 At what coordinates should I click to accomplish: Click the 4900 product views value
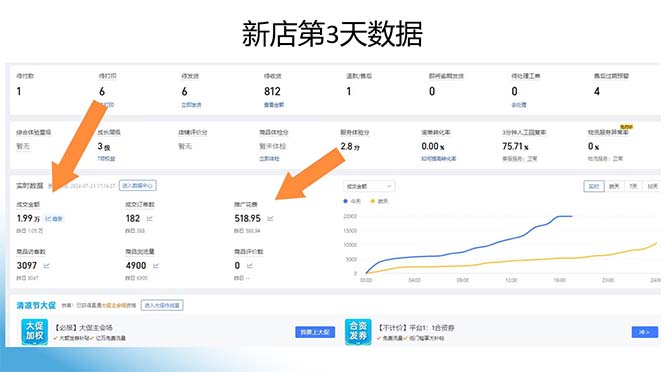pyautogui.click(x=136, y=266)
